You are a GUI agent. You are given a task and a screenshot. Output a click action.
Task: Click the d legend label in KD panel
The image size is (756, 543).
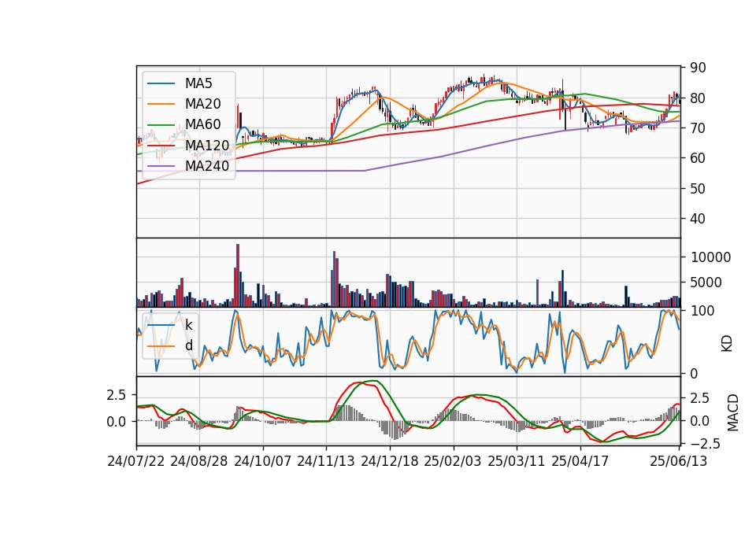pos(188,345)
